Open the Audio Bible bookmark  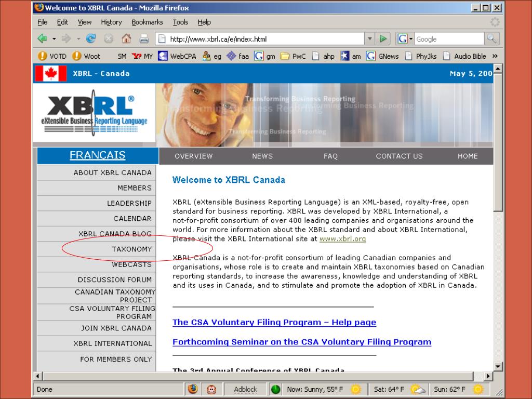(x=464, y=56)
